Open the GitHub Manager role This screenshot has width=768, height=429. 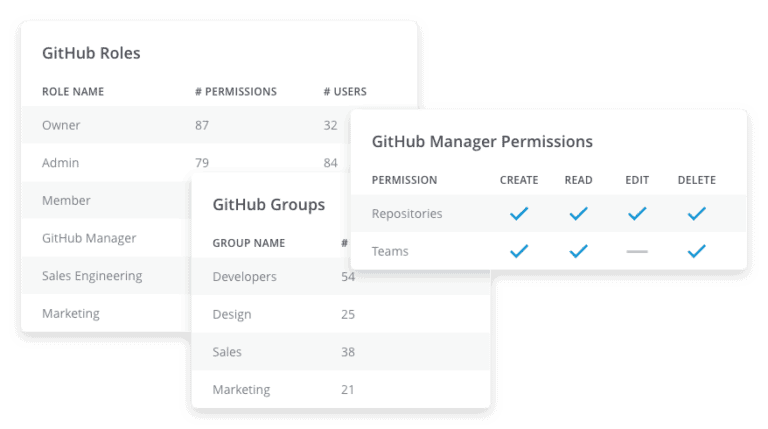[x=89, y=238]
